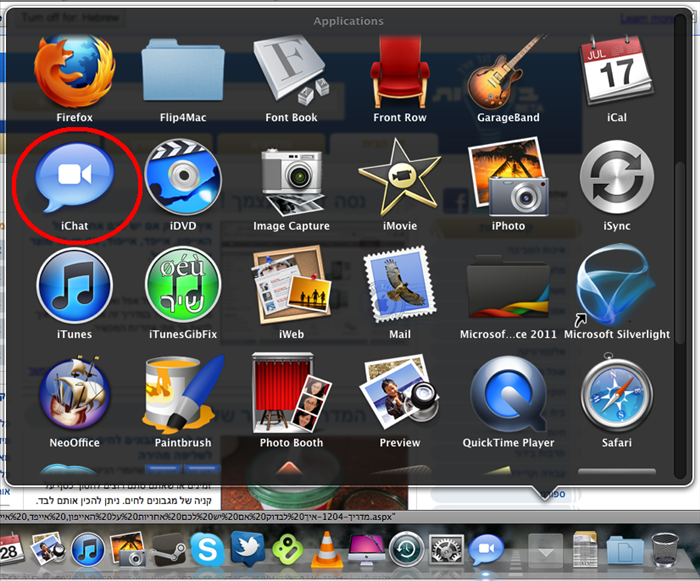Viewport: 700px width, 581px height.
Task: Launch the Paintbrush app
Action: coord(183,393)
